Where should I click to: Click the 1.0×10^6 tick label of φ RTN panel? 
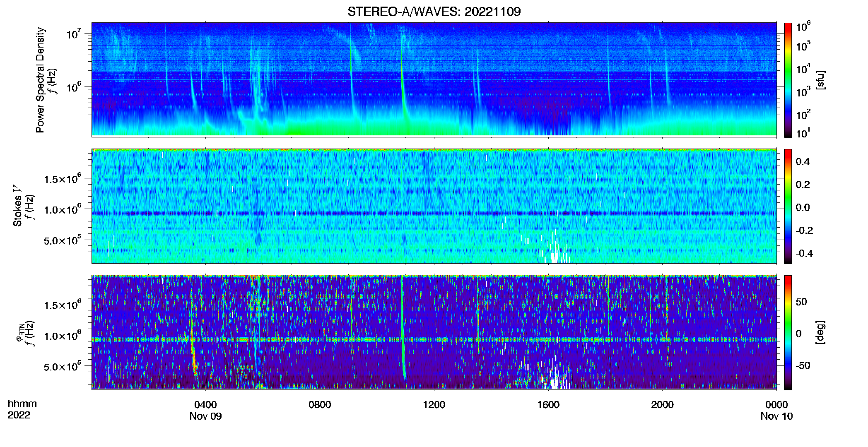tap(63, 336)
